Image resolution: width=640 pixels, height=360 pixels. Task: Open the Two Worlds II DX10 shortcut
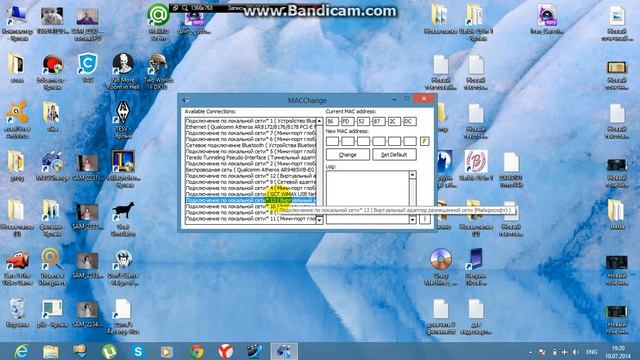[158, 71]
